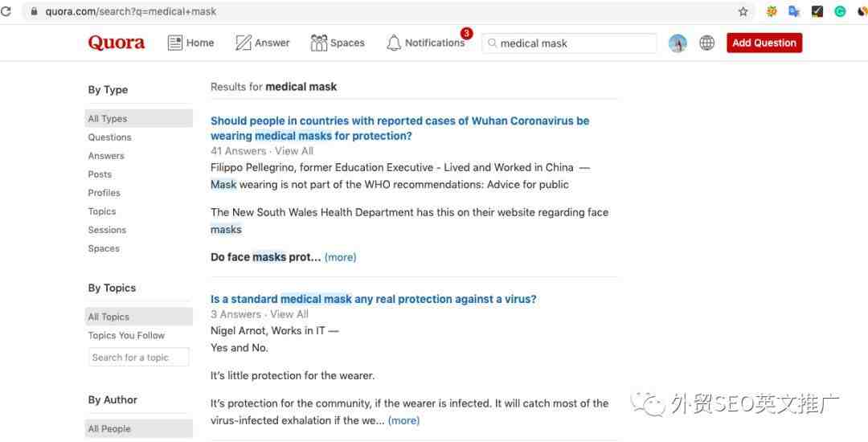The width and height of the screenshot is (868, 442).
Task: Filter results by Answers
Action: [106, 156]
